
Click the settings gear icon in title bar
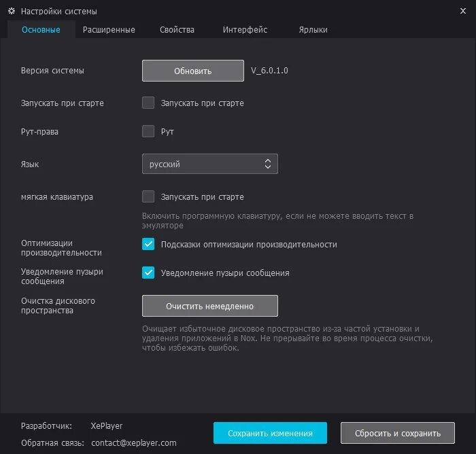12,12
